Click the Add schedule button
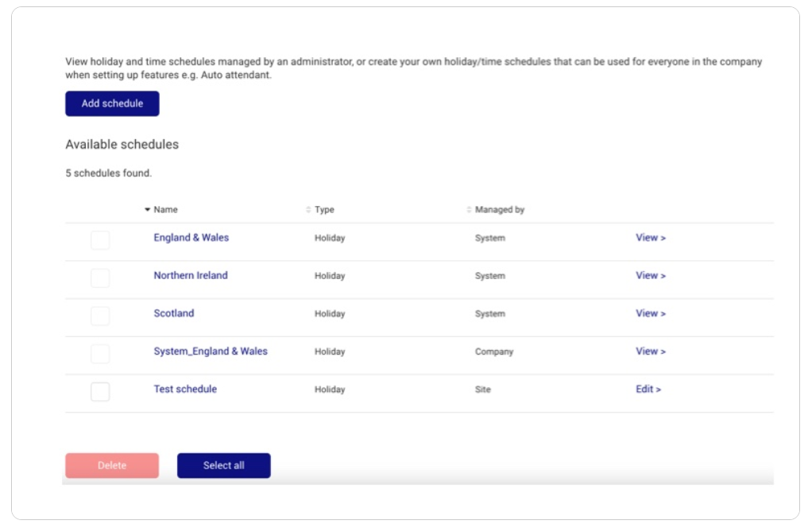 click(x=112, y=103)
